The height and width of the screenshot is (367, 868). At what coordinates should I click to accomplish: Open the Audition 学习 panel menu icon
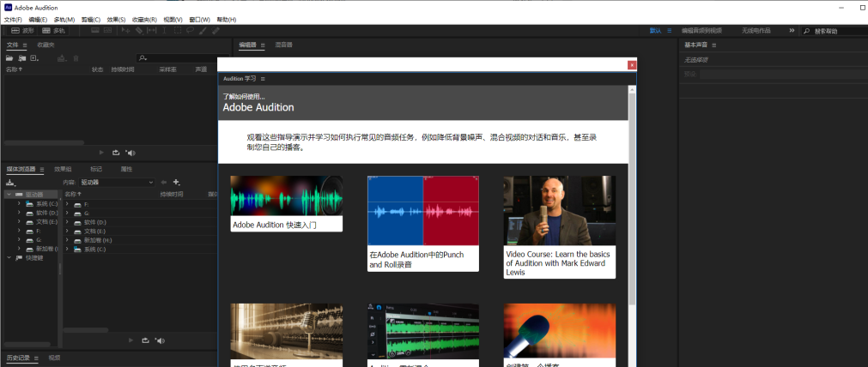coord(263,79)
